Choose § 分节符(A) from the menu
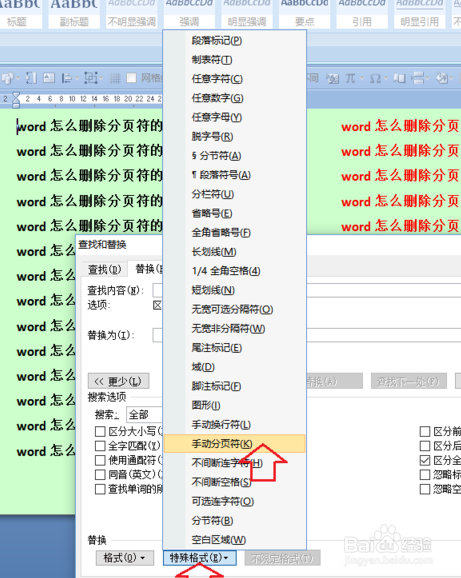 click(x=235, y=156)
